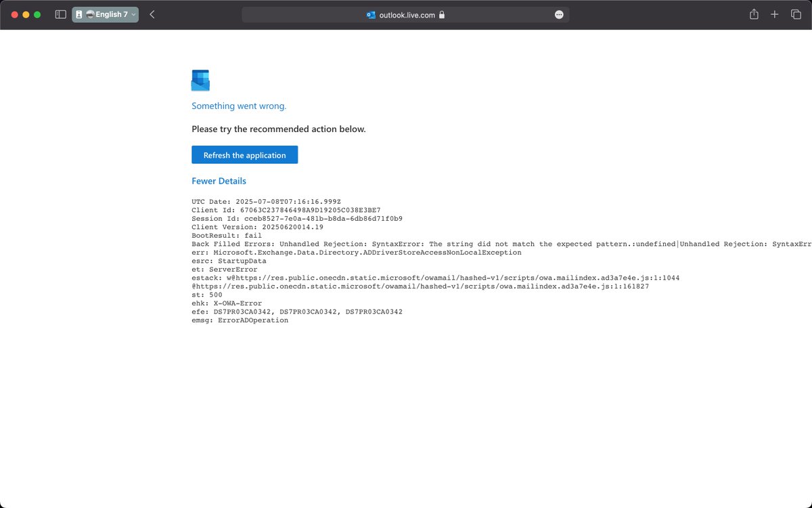Show the tab overview icon

point(796,14)
